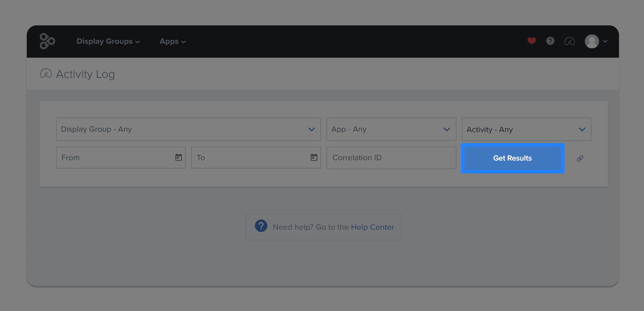
Task: Expand the Display Group - Any dropdown
Action: tap(188, 129)
